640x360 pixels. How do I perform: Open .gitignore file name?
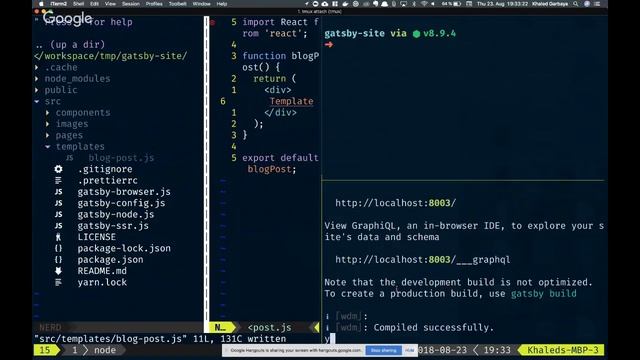pyautogui.click(x=105, y=169)
